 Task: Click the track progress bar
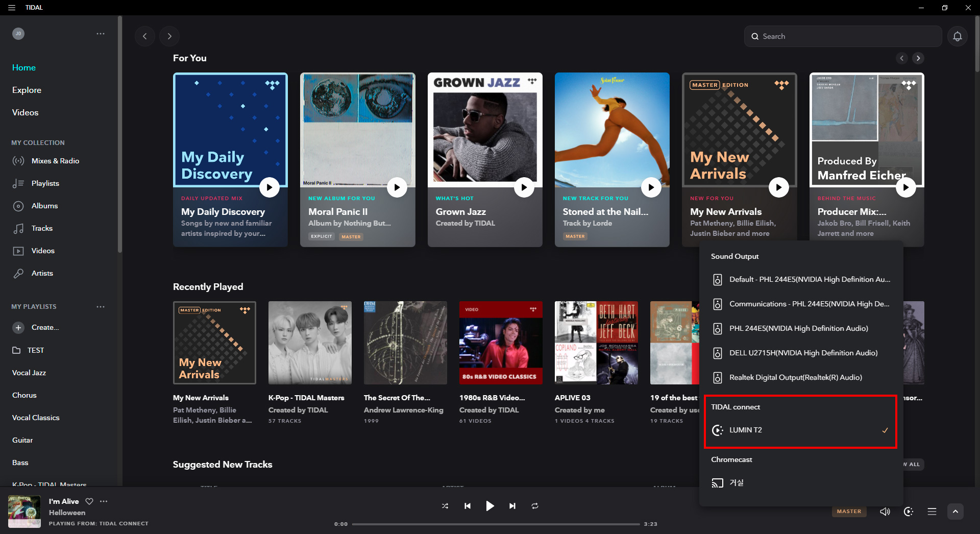[496, 524]
